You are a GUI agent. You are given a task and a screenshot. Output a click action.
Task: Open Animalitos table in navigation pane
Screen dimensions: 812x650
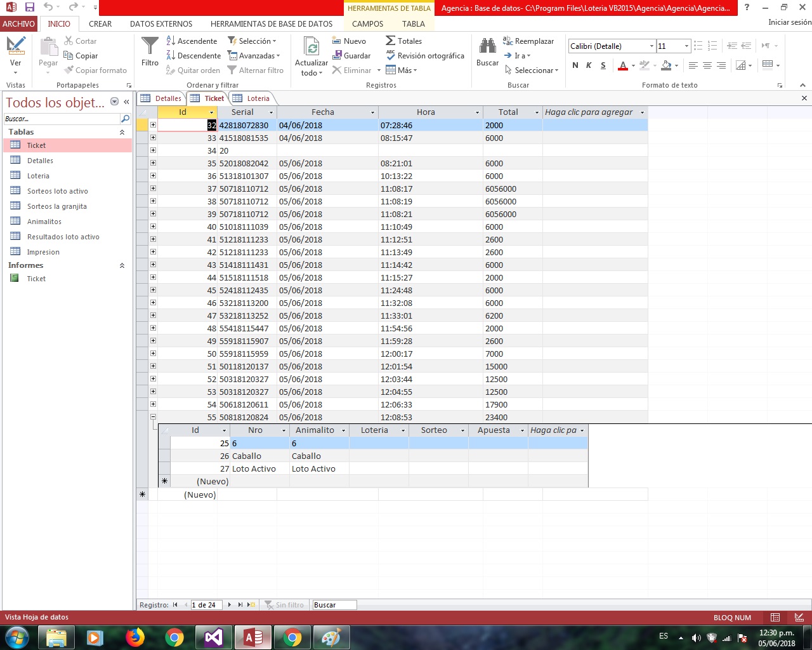44,222
